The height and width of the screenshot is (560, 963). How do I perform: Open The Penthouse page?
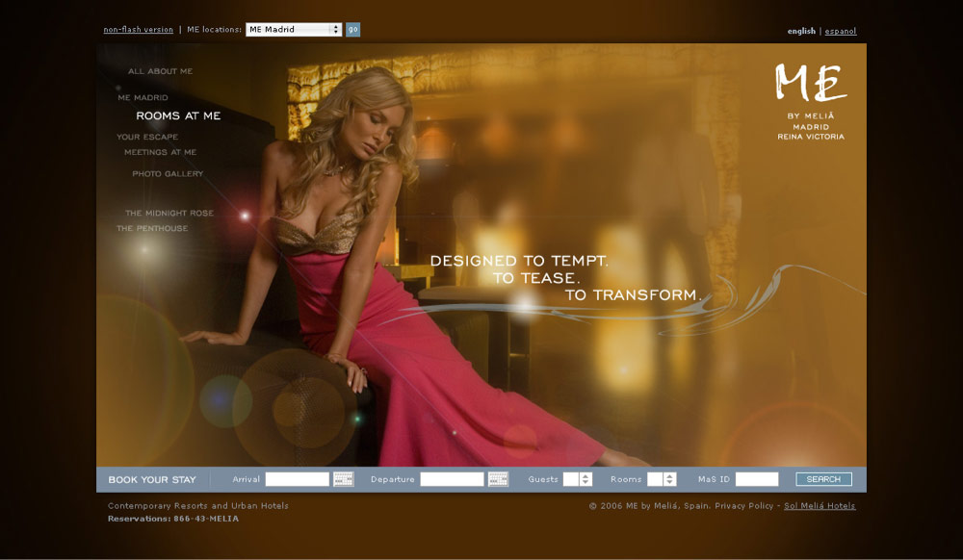tap(152, 229)
